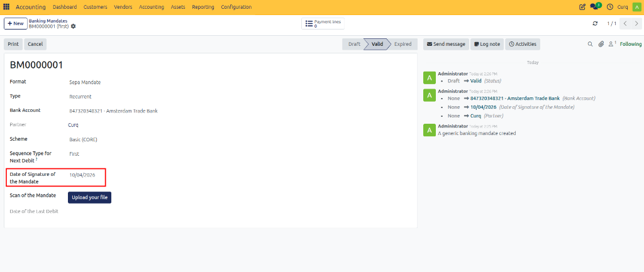Go to previous record arrow
The width and height of the screenshot is (644, 272).
(625, 24)
